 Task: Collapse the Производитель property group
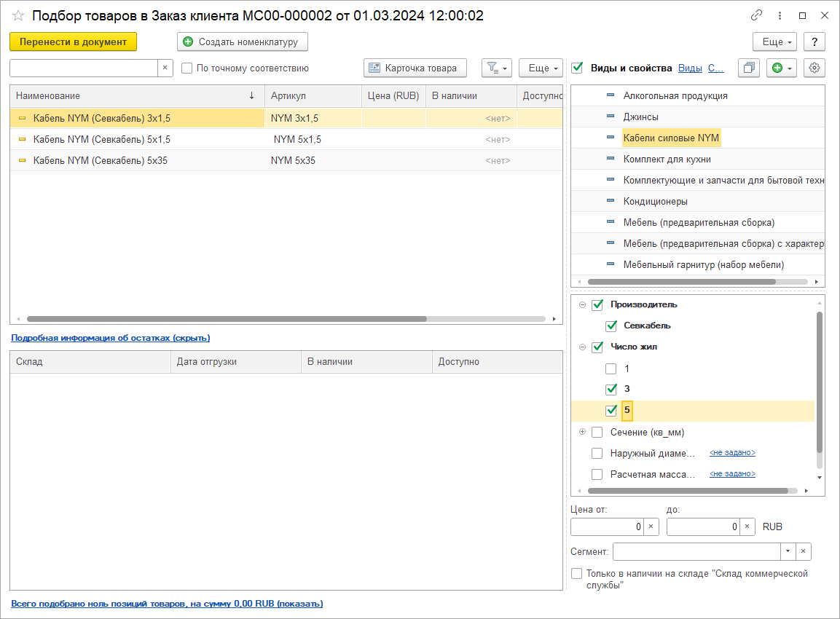582,305
